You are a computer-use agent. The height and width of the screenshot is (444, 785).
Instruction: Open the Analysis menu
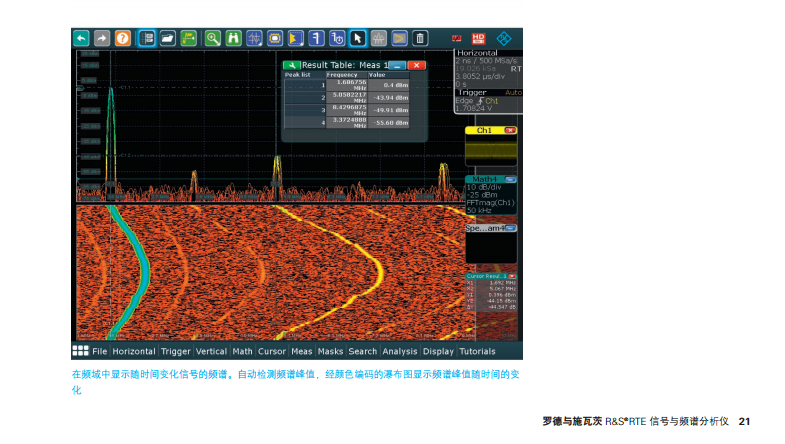[400, 351]
